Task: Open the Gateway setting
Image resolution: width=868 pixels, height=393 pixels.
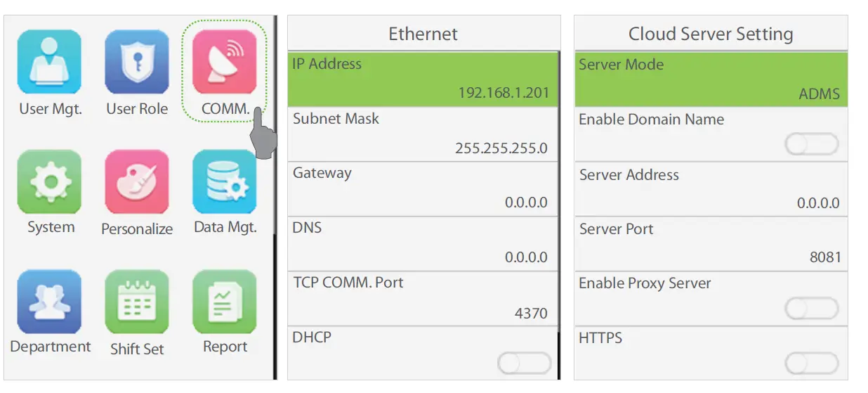Action: (423, 188)
